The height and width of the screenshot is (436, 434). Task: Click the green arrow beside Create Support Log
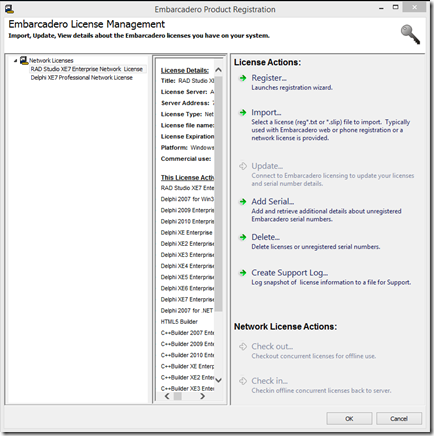point(243,273)
